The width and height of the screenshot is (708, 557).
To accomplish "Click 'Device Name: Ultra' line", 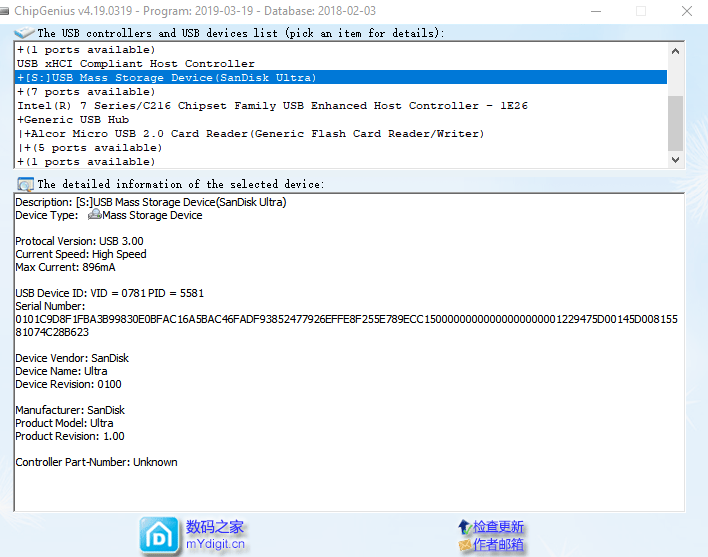I will click(61, 371).
